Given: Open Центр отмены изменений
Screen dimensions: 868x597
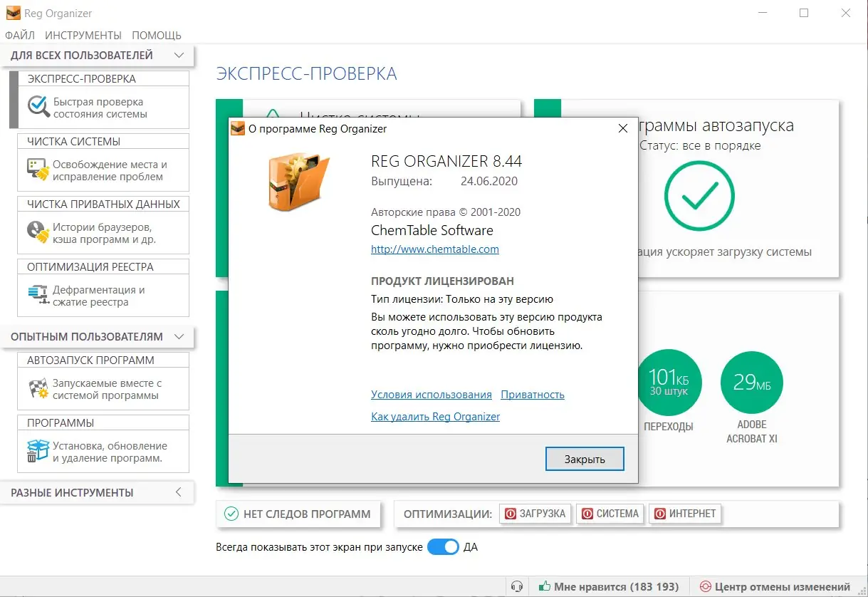Looking at the screenshot, I should pos(775,587).
